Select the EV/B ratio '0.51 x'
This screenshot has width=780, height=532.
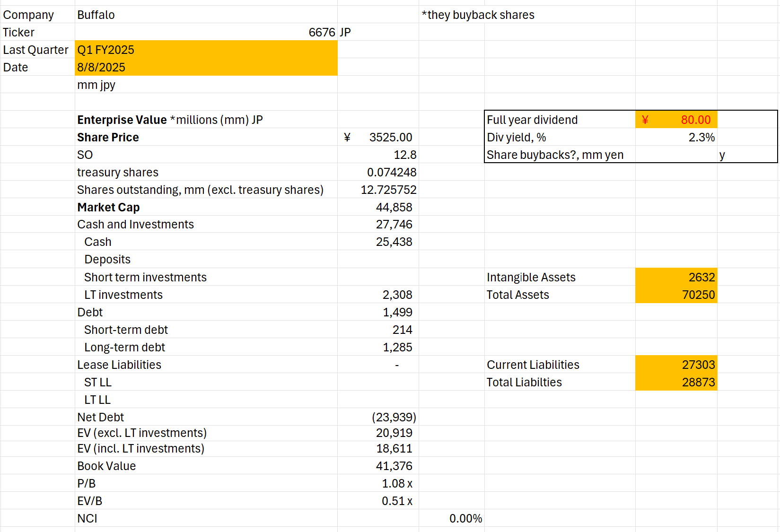(x=378, y=501)
